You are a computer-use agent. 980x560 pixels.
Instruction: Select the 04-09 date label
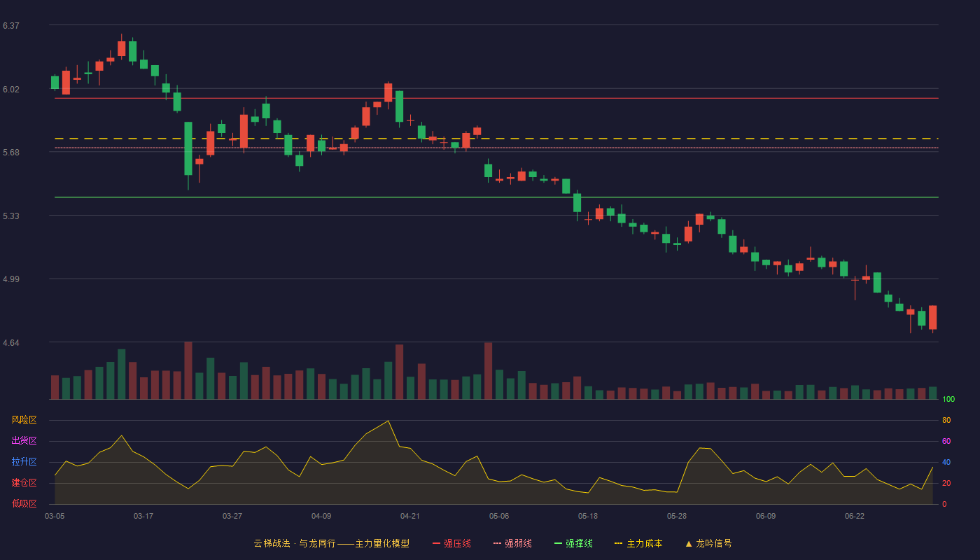(321, 516)
